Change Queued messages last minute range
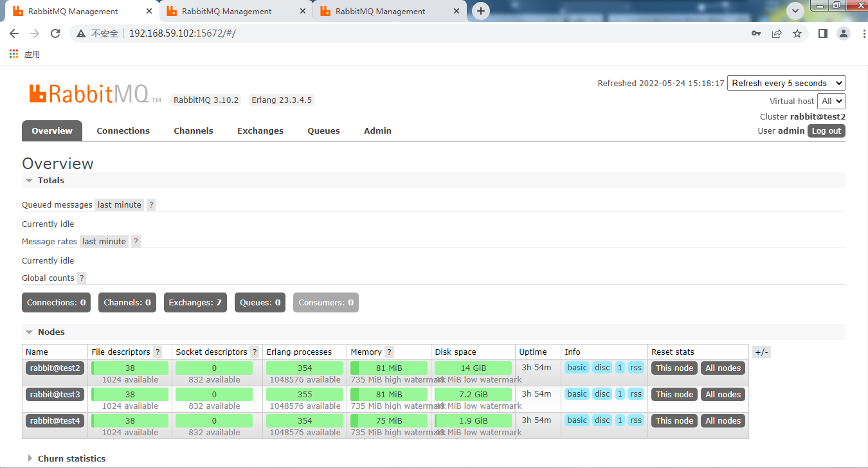The height and width of the screenshot is (468, 868). coord(120,204)
